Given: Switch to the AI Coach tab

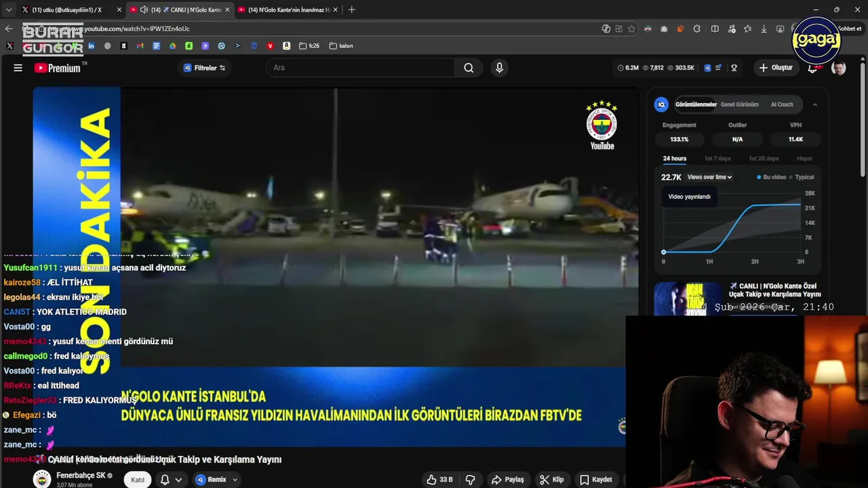Looking at the screenshot, I should coord(782,104).
